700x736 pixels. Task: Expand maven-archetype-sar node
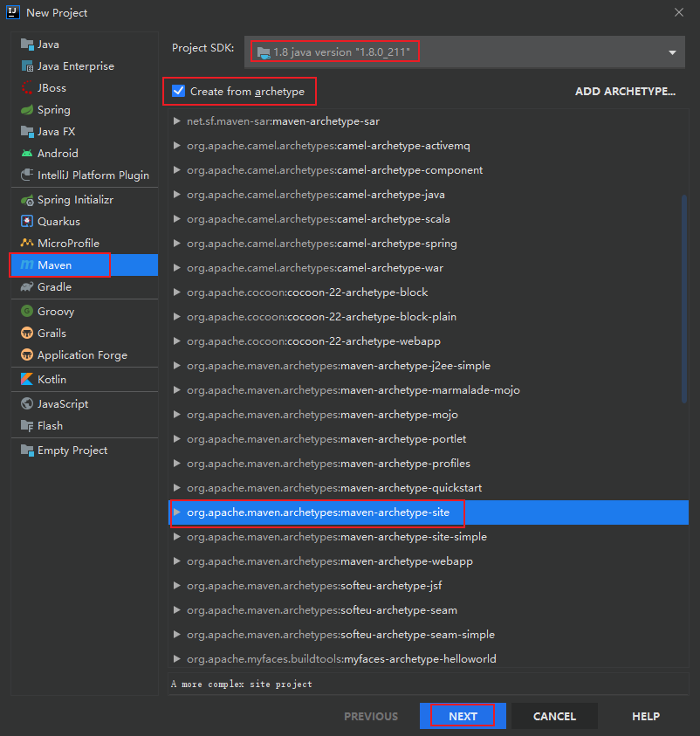click(177, 121)
